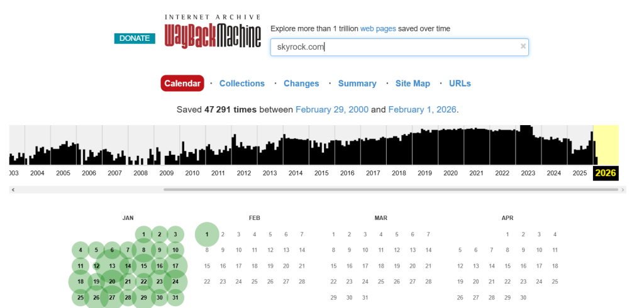The image size is (644, 308).
Task: Click the 'Saved 47 291 times' text
Action: tap(216, 109)
